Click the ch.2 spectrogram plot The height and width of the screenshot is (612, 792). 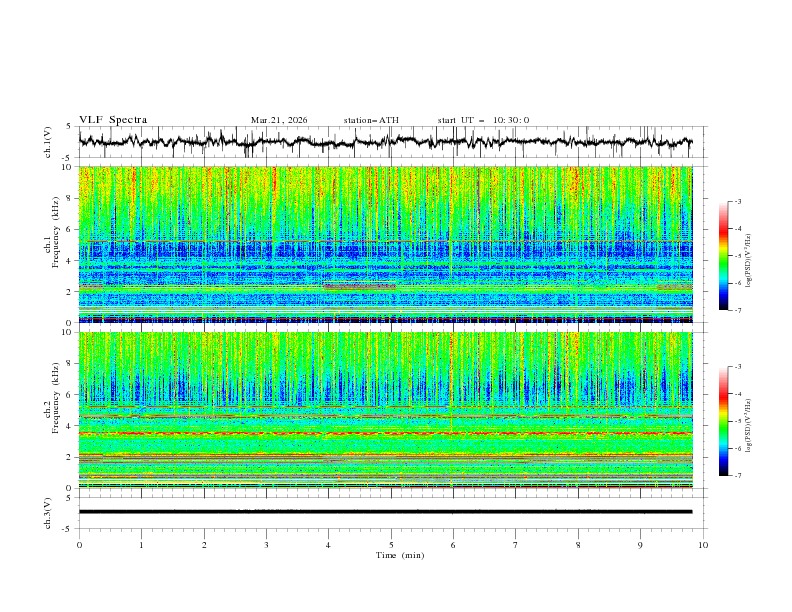tap(386, 410)
